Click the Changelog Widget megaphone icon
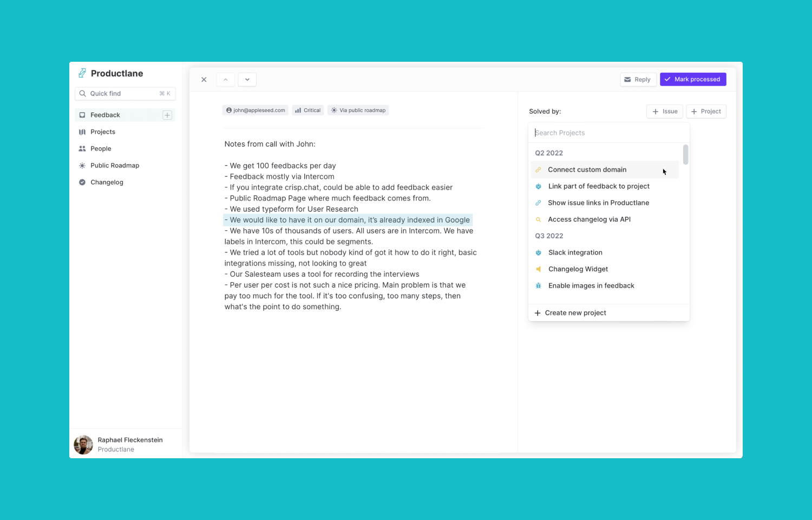This screenshot has width=812, height=520. click(538, 269)
